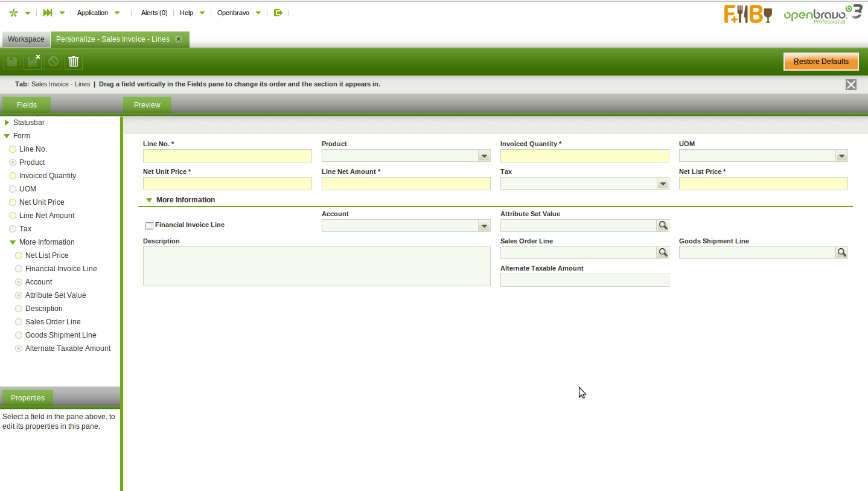The image size is (868, 491).
Task: Click the logout icon in top menu
Action: point(278,13)
